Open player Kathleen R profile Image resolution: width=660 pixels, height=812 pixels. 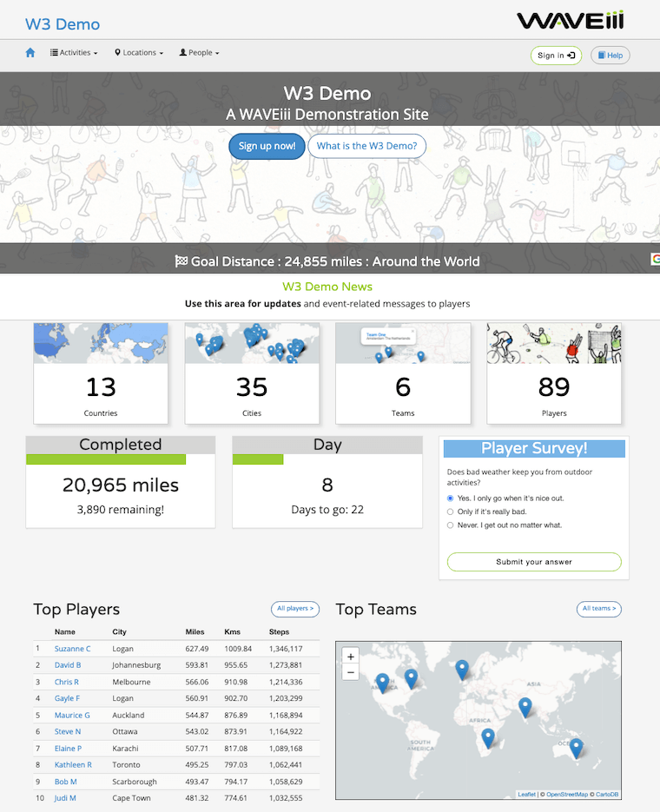pos(73,765)
